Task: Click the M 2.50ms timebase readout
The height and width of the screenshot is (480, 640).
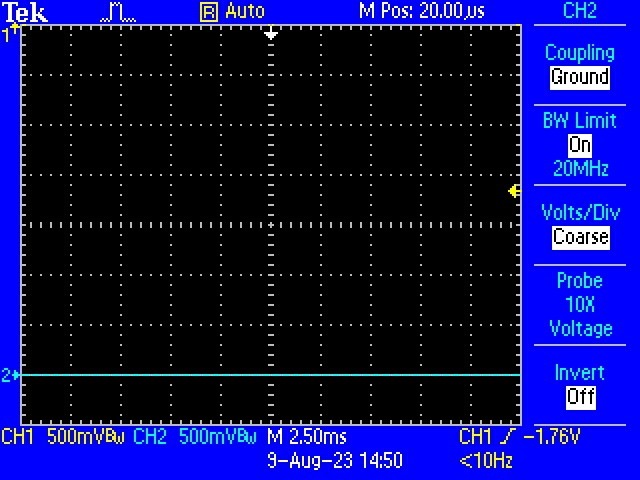Action: click(x=307, y=437)
